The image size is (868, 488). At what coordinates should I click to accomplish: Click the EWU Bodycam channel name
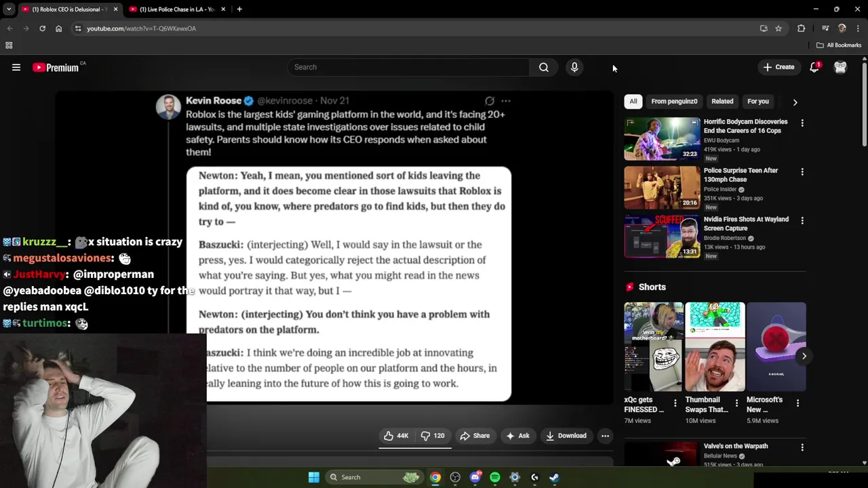(x=722, y=140)
